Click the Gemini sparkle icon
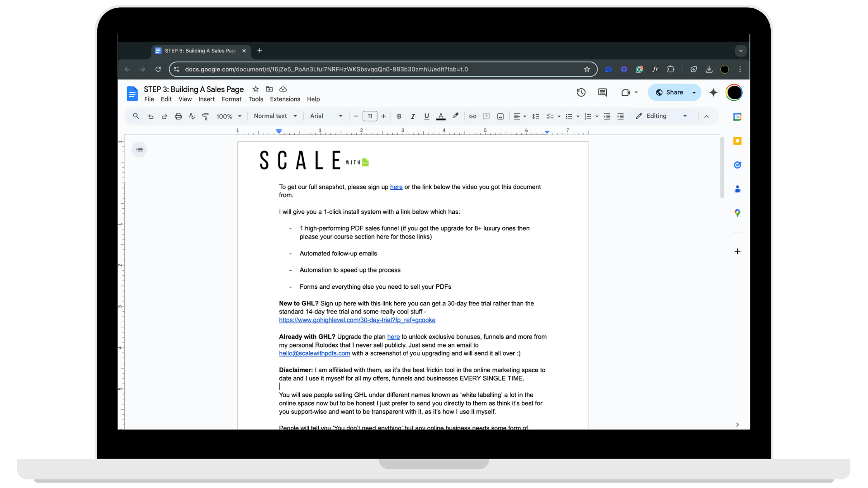Viewport: 868px width, 488px height. [x=713, y=93]
